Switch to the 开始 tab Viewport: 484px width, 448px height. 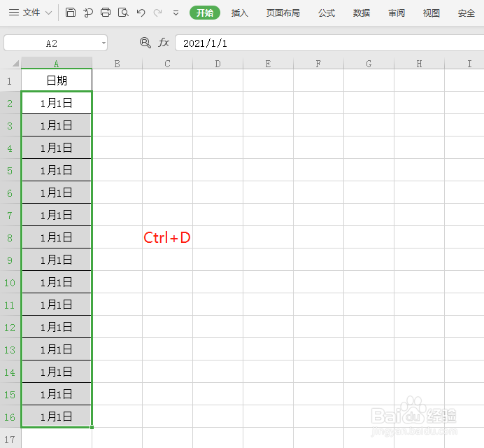click(205, 13)
